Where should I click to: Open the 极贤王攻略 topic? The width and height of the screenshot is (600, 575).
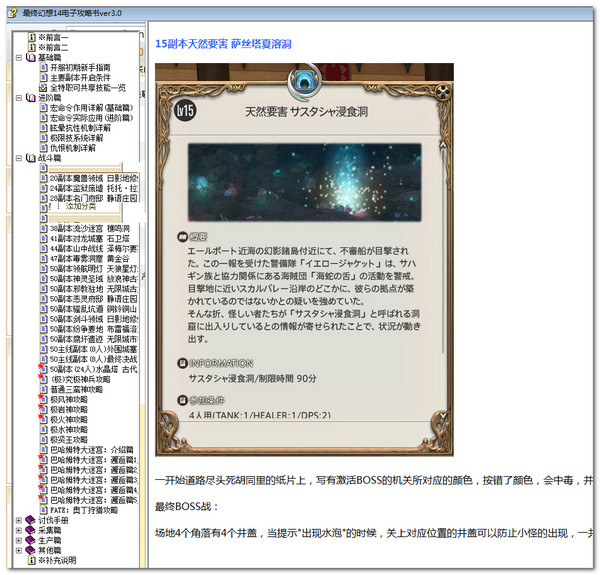point(69,439)
